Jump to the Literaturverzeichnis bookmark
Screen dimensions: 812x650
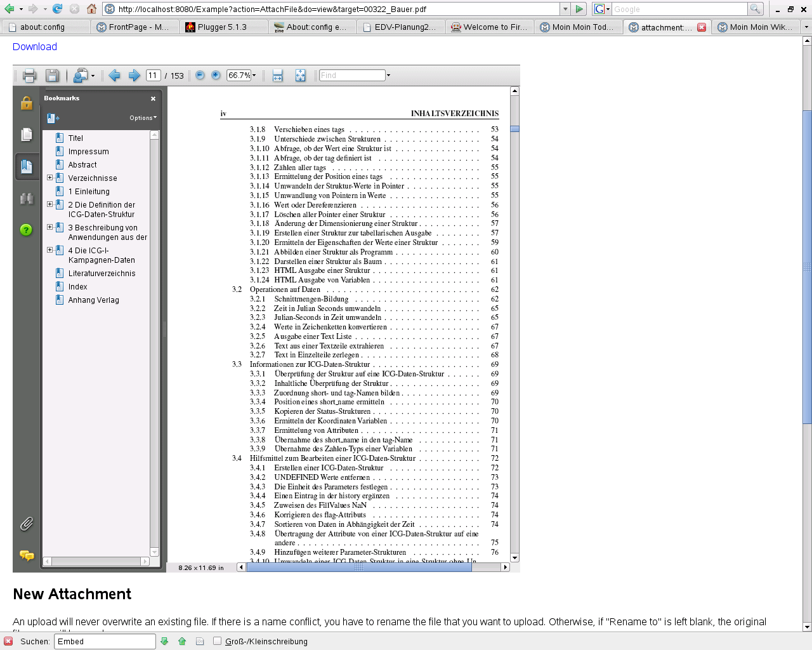tap(101, 274)
